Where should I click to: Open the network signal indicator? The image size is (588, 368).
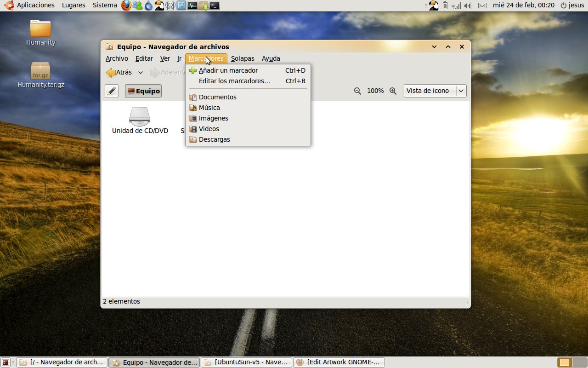pyautogui.click(x=456, y=6)
